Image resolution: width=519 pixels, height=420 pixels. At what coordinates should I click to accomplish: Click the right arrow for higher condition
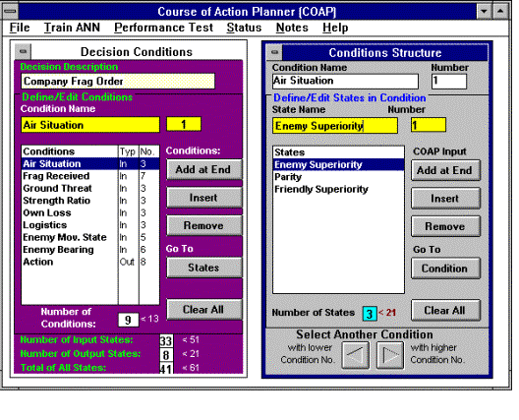point(390,355)
